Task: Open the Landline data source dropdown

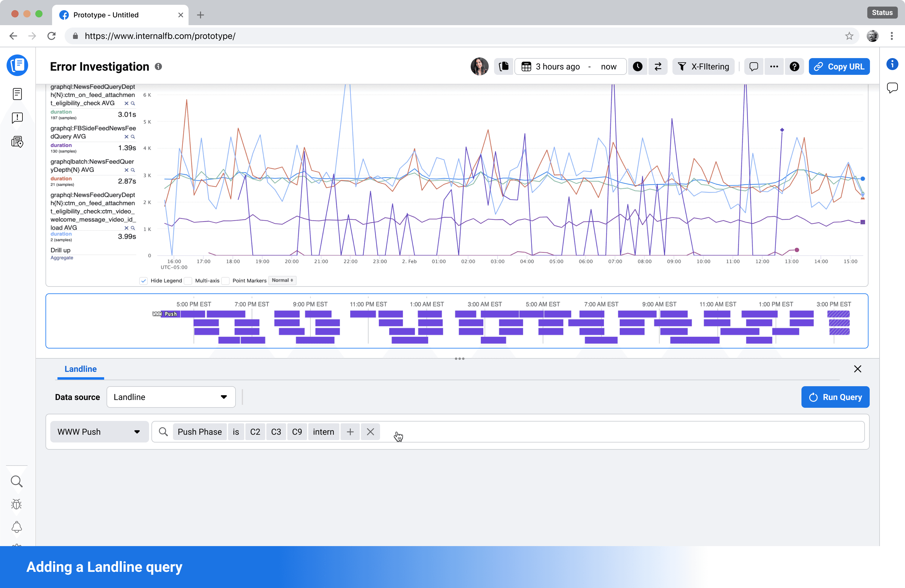Action: 171,397
